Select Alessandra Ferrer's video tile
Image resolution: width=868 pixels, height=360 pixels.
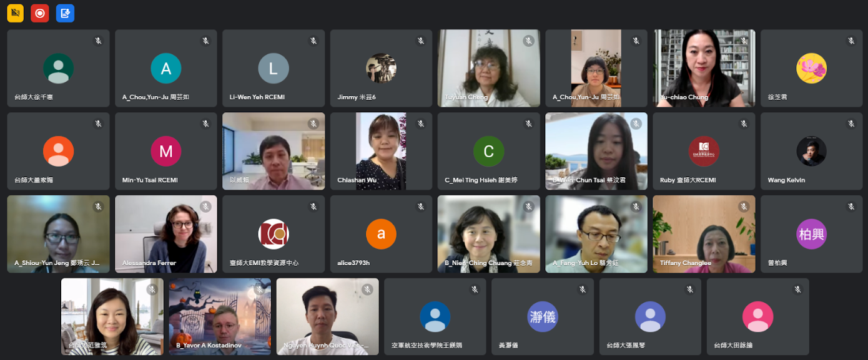[x=166, y=234]
